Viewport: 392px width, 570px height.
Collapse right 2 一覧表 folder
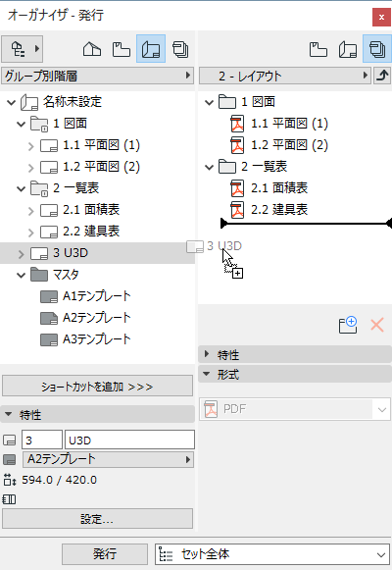coord(209,167)
